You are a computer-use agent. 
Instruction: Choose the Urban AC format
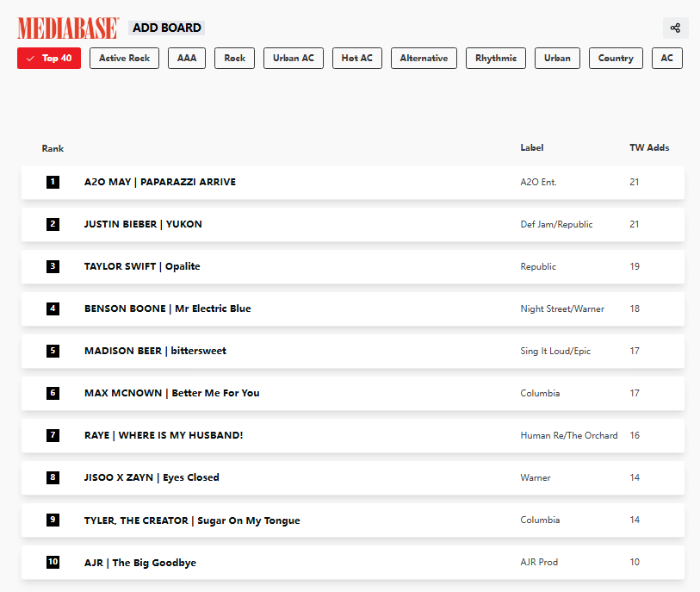(294, 59)
